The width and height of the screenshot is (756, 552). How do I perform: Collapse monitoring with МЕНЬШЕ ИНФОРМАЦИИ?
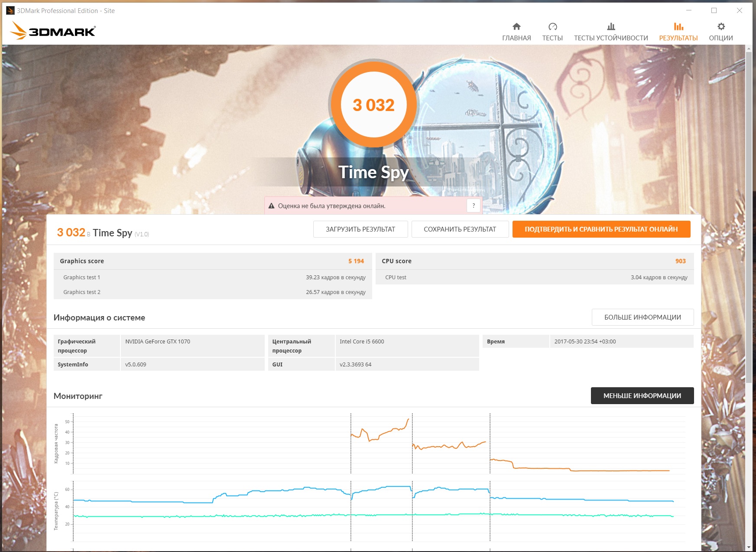pyautogui.click(x=642, y=396)
